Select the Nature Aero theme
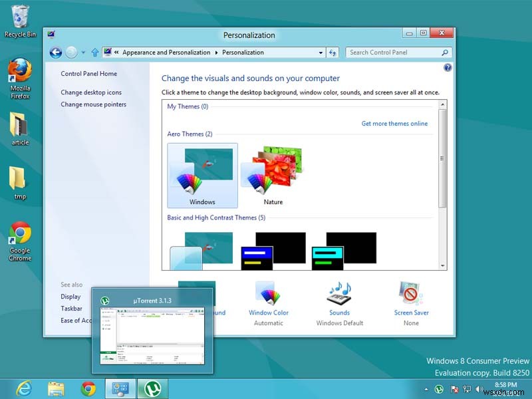This screenshot has width=532, height=399. coord(273,170)
